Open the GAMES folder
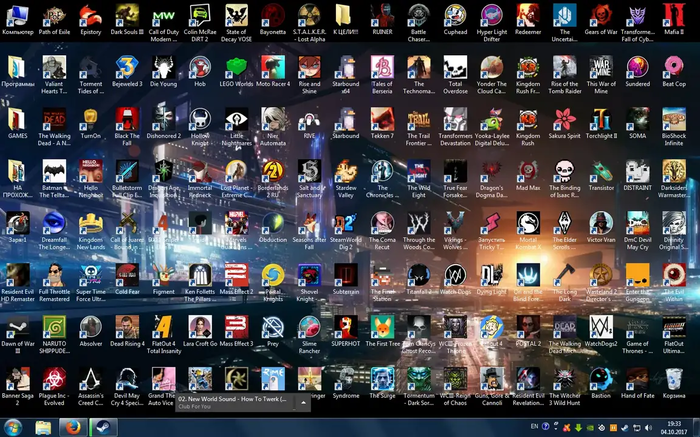 click(18, 119)
